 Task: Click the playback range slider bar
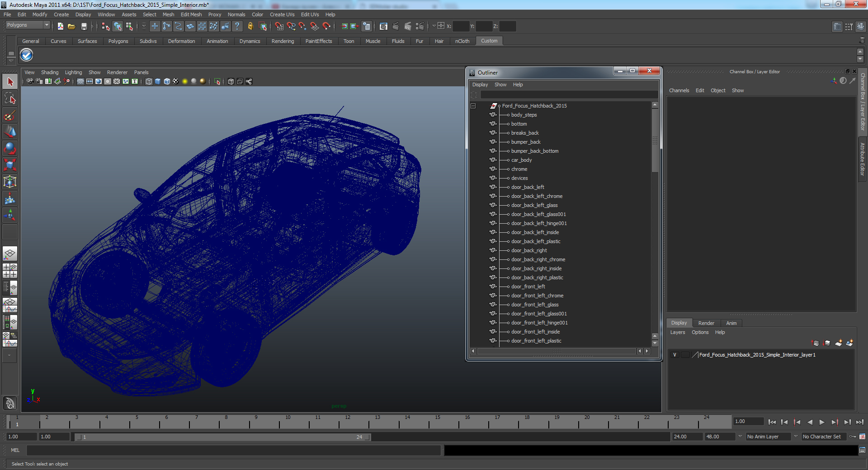222,437
